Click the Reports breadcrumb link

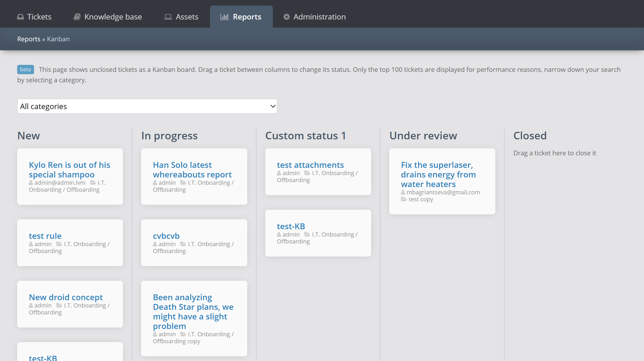(x=29, y=39)
